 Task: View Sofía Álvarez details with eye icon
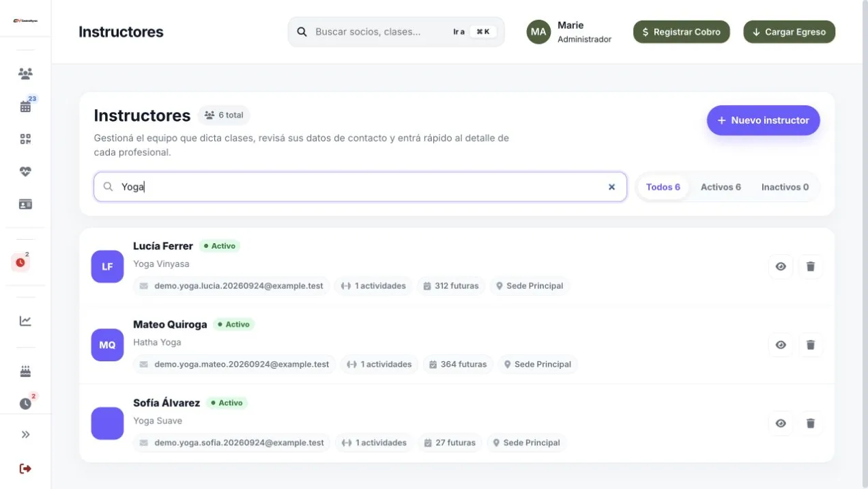[x=781, y=423]
